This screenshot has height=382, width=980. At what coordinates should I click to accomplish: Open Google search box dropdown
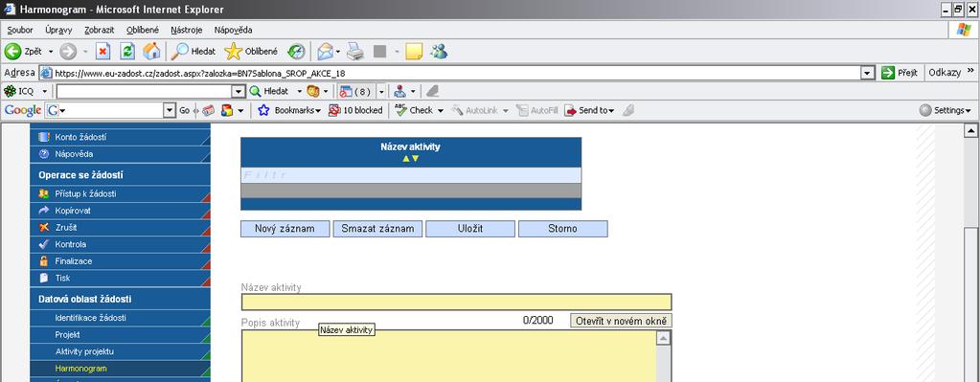(x=170, y=110)
